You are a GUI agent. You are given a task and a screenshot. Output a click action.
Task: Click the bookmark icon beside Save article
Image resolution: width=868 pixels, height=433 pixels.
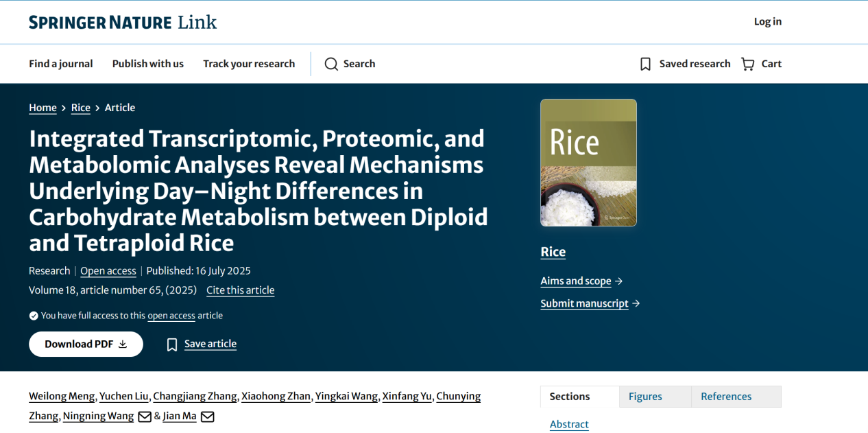(172, 344)
